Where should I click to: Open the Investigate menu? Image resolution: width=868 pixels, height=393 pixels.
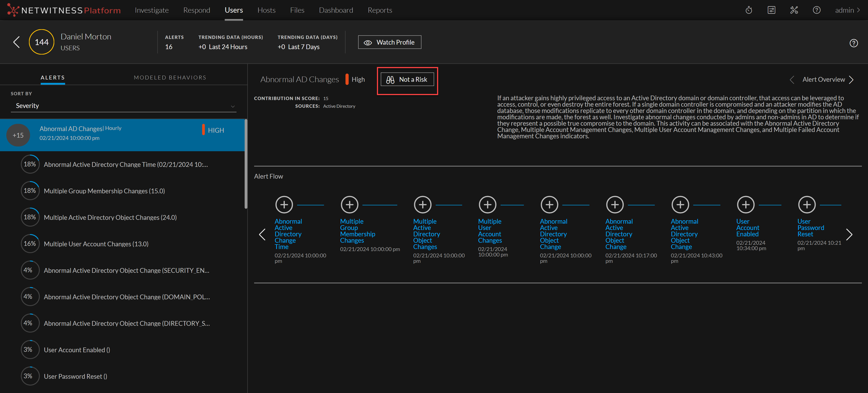(152, 10)
